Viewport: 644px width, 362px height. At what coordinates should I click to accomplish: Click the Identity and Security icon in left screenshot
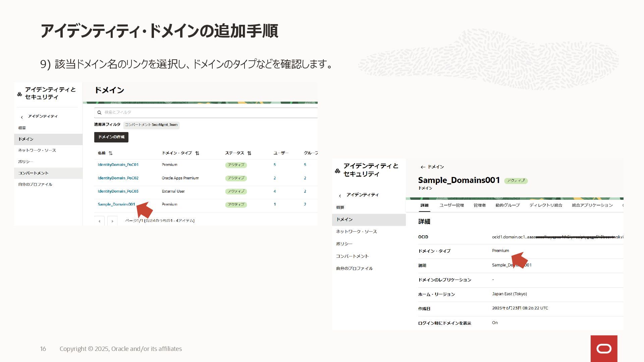click(19, 94)
